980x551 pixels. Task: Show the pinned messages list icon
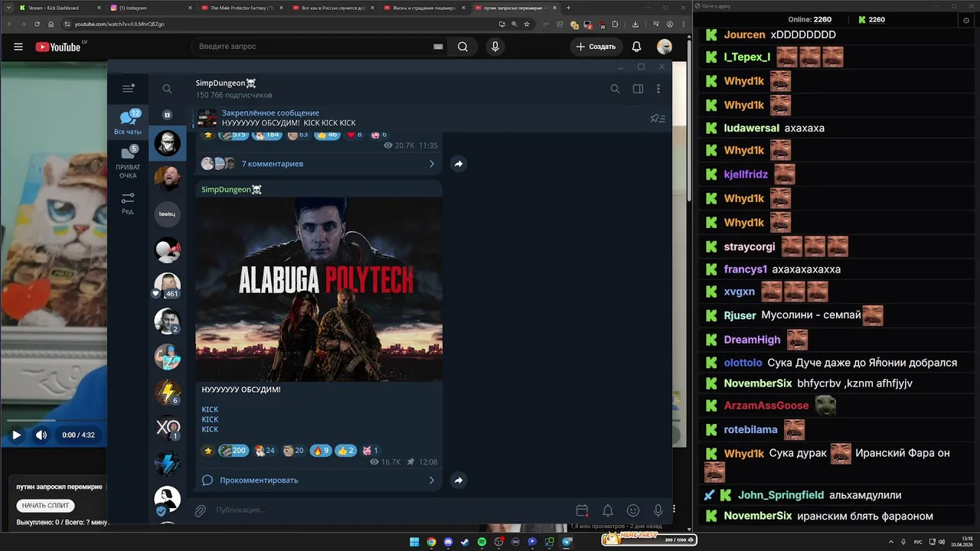tap(658, 119)
